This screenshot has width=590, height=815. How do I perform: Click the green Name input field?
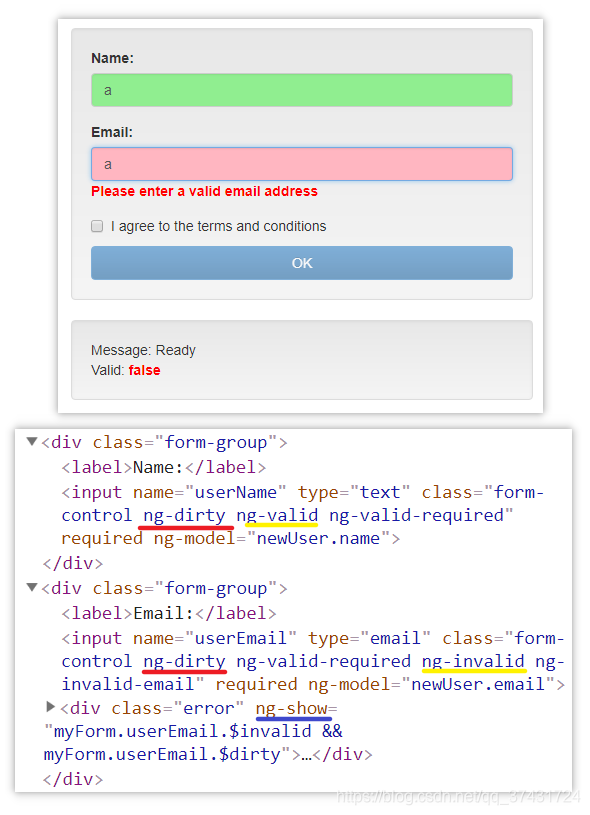[301, 90]
